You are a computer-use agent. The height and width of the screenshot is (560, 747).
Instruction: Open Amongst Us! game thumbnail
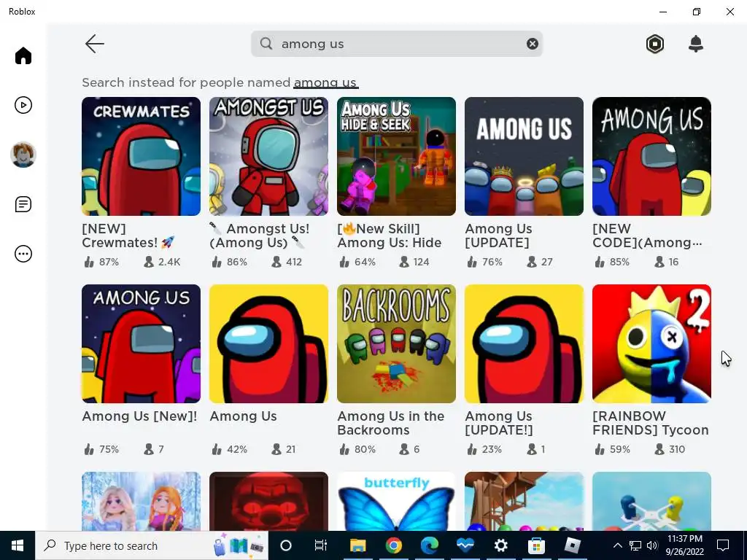coord(268,156)
